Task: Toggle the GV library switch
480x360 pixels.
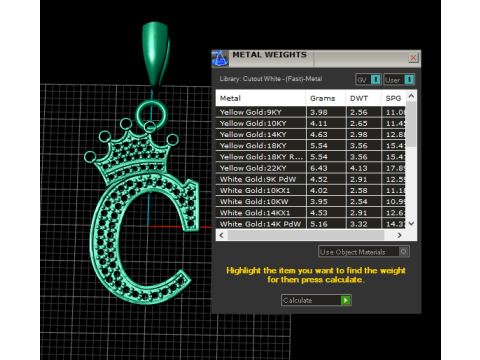Action: click(x=368, y=80)
